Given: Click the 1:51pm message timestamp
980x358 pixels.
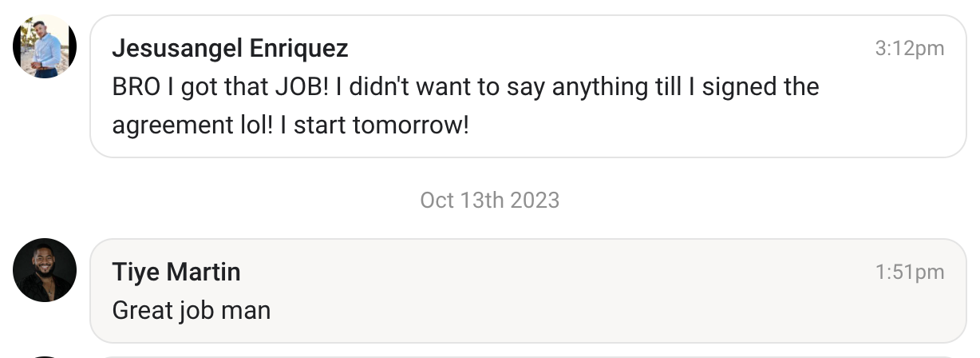Looking at the screenshot, I should coord(909,272).
